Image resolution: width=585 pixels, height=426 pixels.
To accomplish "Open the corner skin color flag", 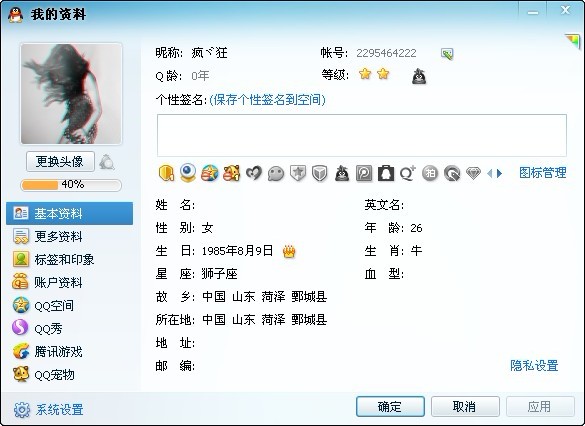I will point(573,40).
